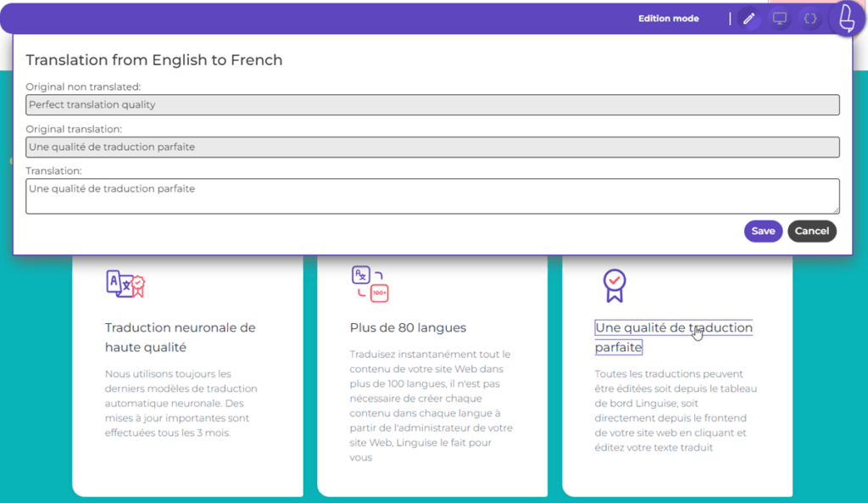
Task: Open the code braces editing icon
Action: point(809,18)
